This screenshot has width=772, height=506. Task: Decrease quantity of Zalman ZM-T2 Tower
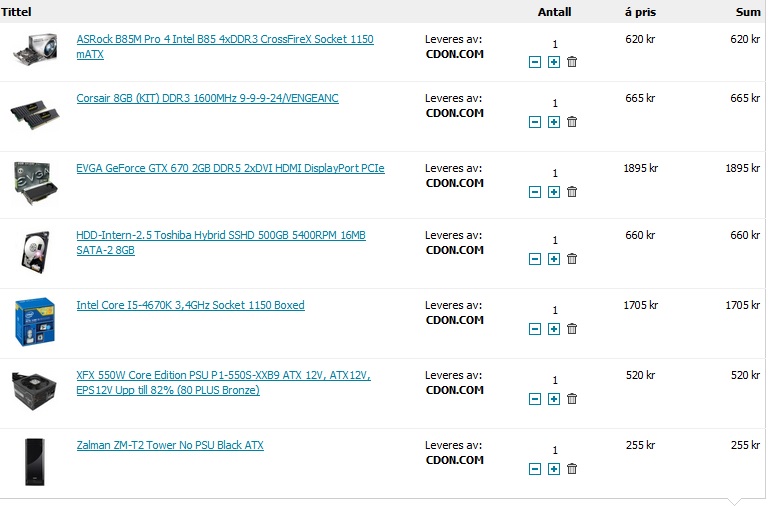[x=535, y=469]
